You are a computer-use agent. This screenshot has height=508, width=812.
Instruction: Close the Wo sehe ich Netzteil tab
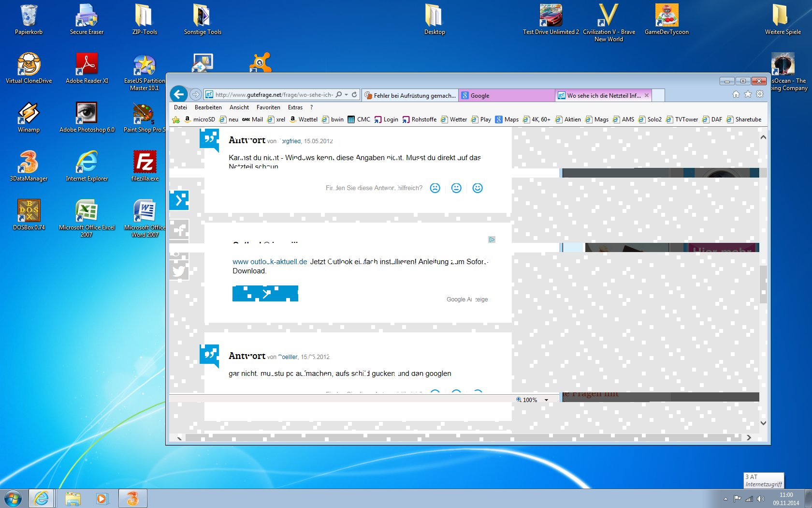tap(646, 95)
